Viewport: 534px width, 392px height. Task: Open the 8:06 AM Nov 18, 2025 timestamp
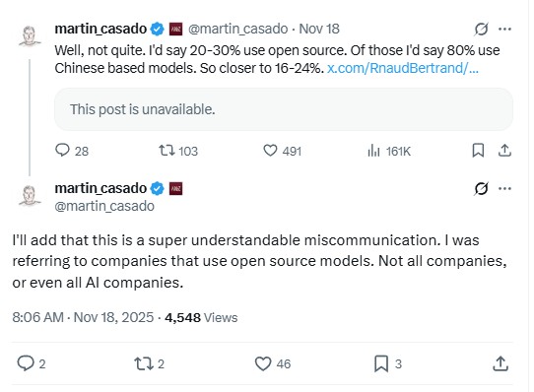click(83, 317)
